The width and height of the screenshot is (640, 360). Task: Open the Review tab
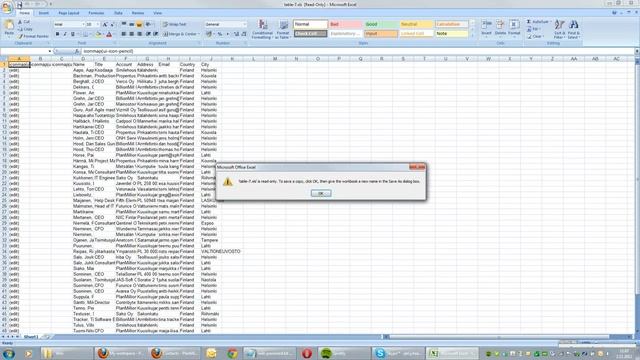click(x=138, y=13)
